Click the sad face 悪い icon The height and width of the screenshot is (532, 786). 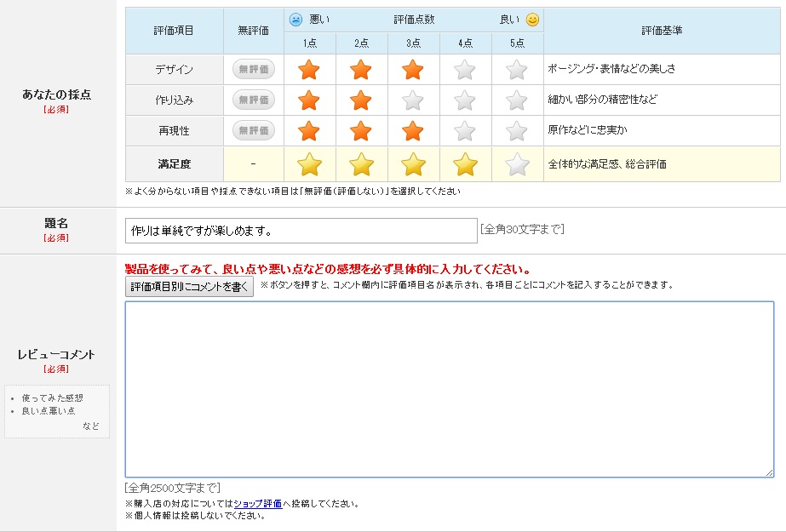(x=295, y=20)
